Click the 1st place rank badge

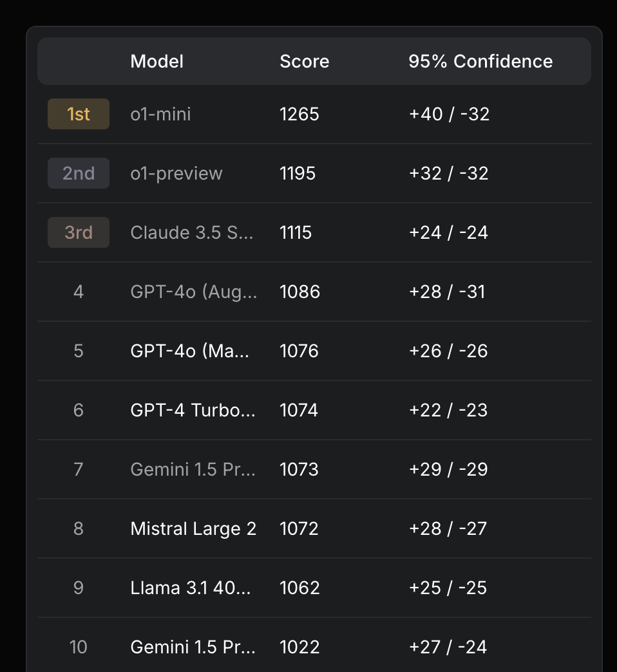[x=79, y=114]
